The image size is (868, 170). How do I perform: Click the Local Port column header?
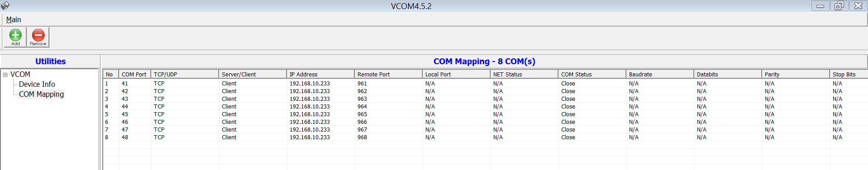tap(457, 74)
